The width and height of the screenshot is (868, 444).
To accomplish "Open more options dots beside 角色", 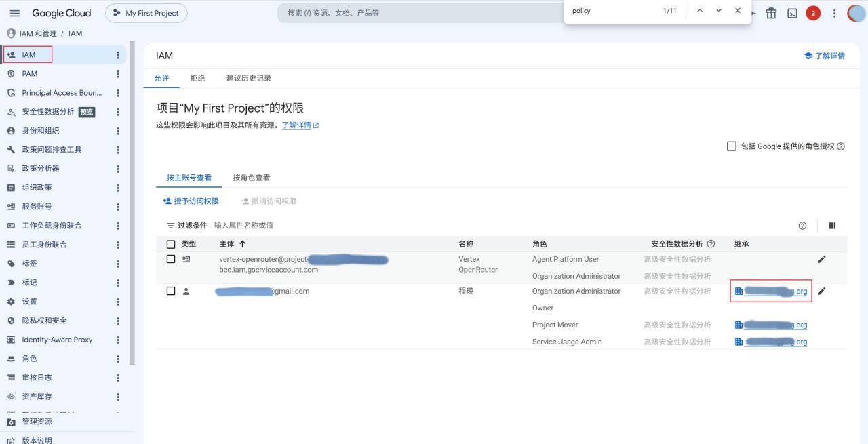I will pos(118,359).
